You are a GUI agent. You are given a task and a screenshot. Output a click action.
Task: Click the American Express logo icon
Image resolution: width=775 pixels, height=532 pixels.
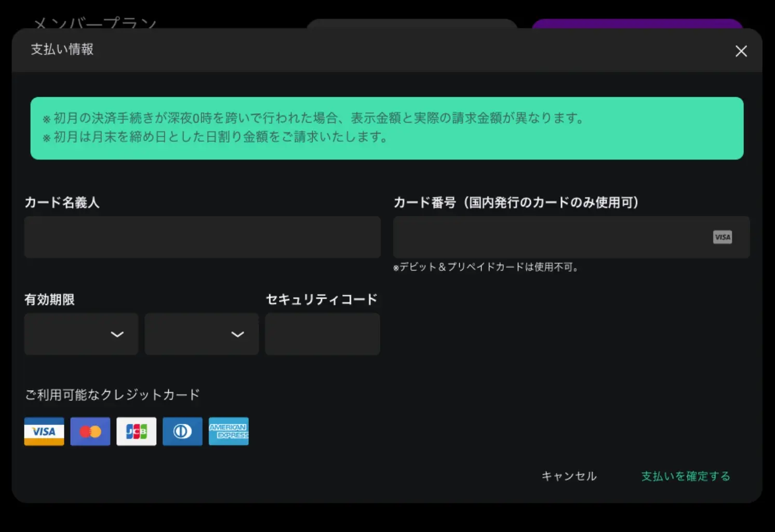point(229,431)
